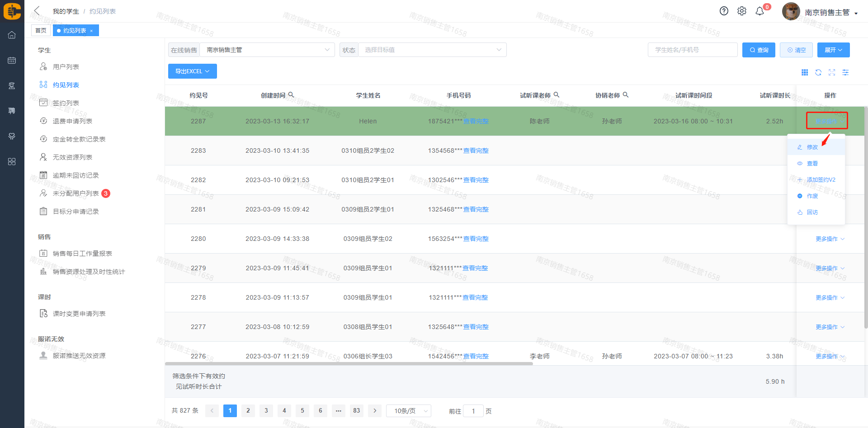Select 修改 from the action menu
Viewport: 868px width, 428px height.
point(812,147)
